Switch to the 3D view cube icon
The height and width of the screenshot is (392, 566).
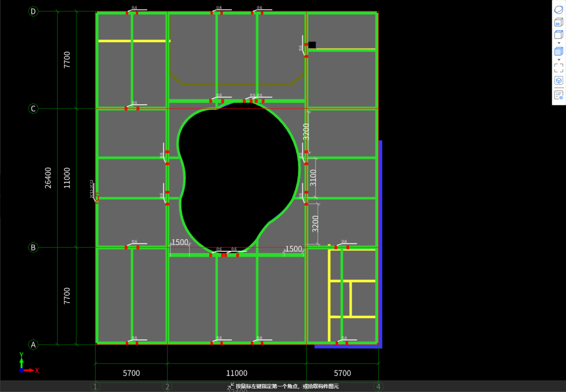click(558, 22)
